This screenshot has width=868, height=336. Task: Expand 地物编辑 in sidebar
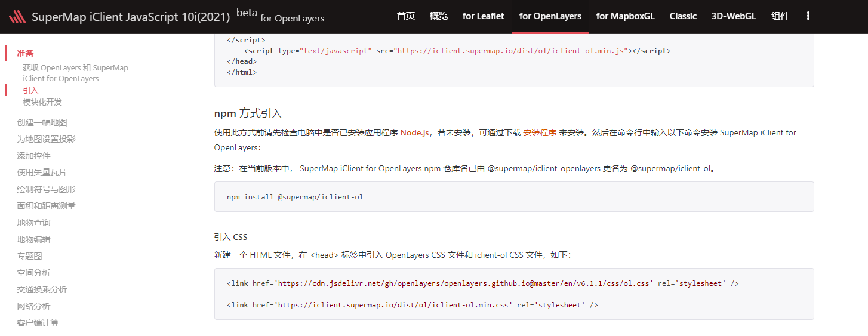34,239
